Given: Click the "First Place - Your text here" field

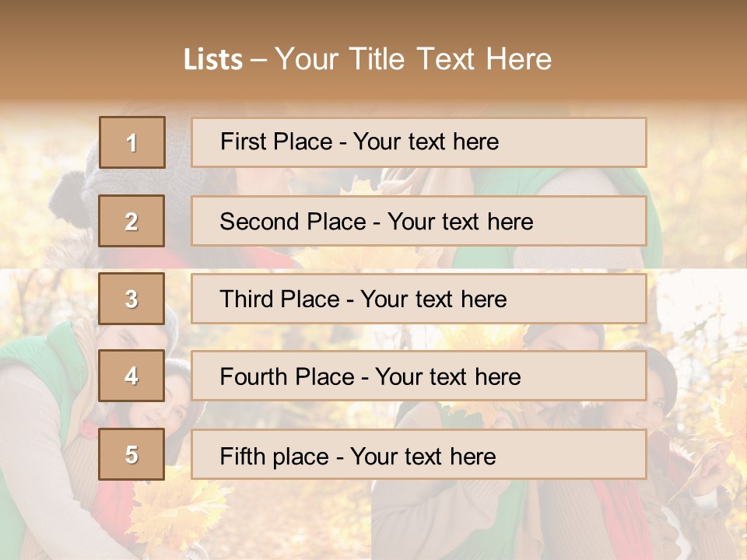Looking at the screenshot, I should point(359,142).
